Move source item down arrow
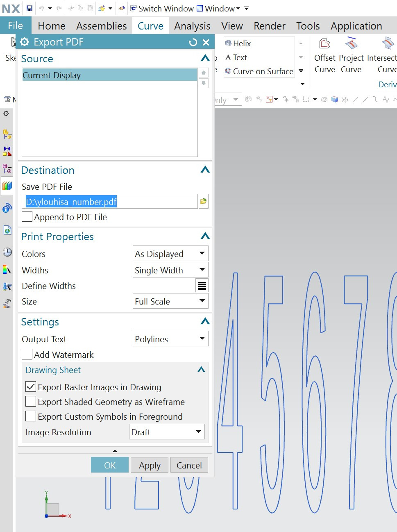Image resolution: width=397 pixels, height=532 pixels. (x=204, y=83)
